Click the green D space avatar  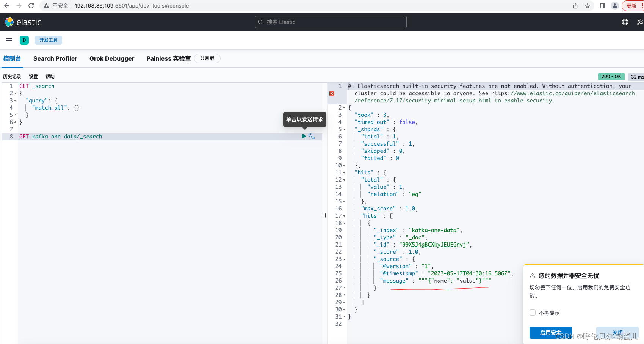click(x=24, y=40)
